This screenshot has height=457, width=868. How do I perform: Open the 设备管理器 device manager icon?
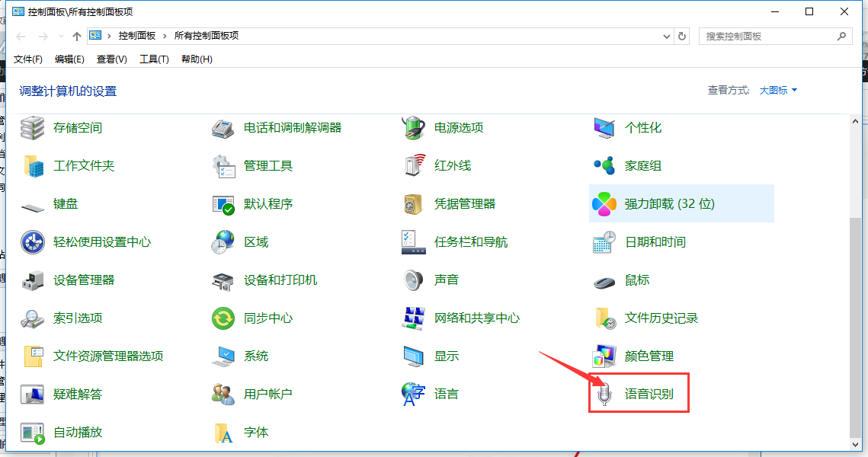(33, 280)
